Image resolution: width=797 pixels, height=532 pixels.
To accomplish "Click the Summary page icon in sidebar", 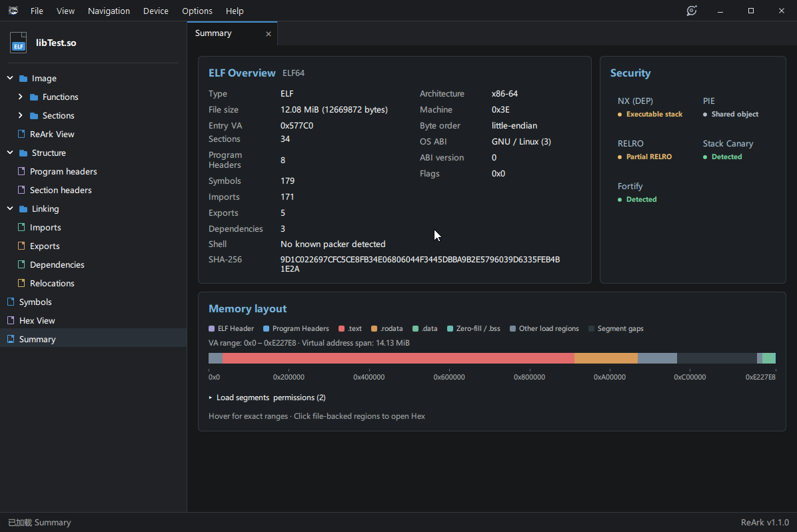I will pos(11,339).
